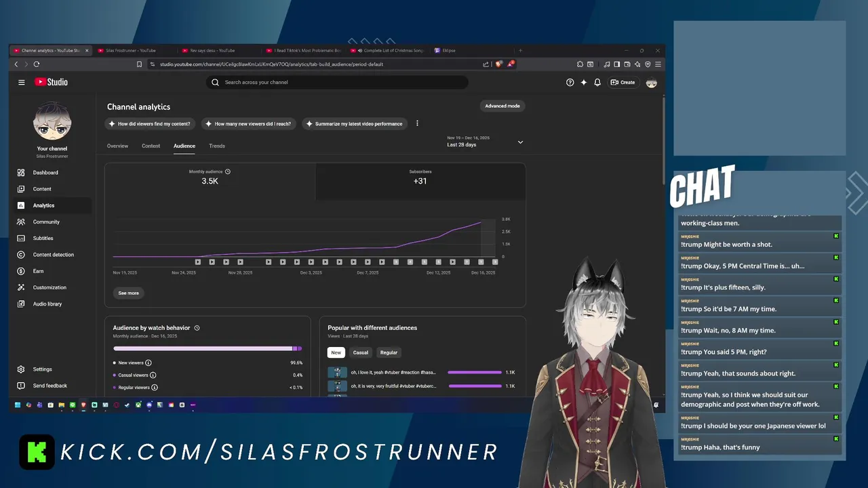Open Customization in the sidebar
The image size is (868, 488).
(52, 287)
